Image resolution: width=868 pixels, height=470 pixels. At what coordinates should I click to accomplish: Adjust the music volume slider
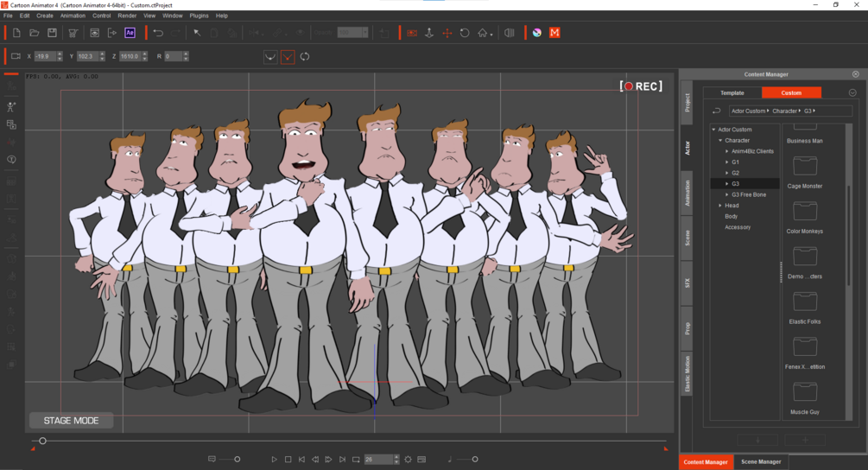click(x=475, y=460)
